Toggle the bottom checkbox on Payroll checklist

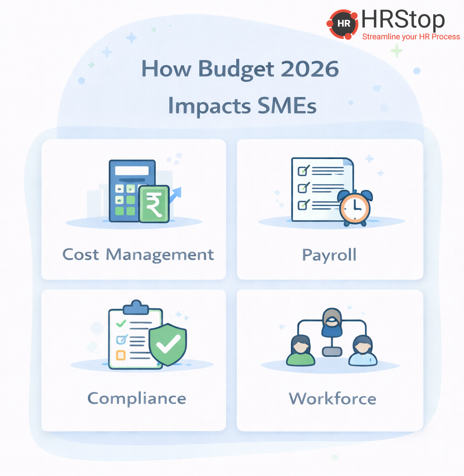(303, 204)
